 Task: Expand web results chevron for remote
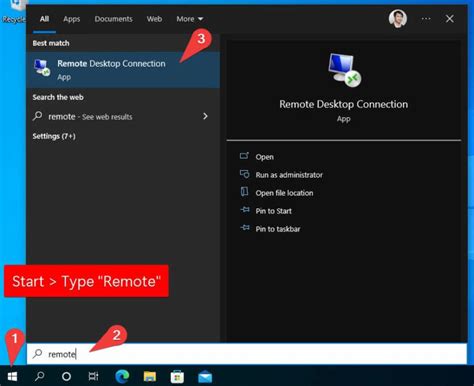point(205,116)
